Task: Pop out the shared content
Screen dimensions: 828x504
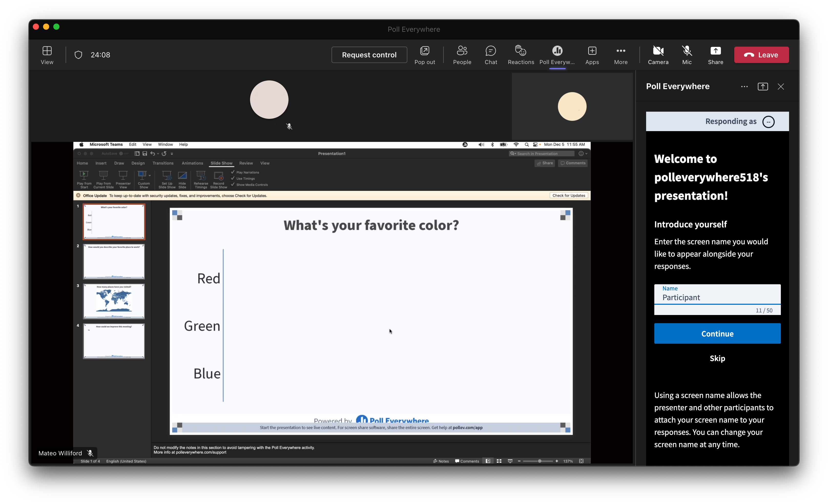Action: coord(425,55)
